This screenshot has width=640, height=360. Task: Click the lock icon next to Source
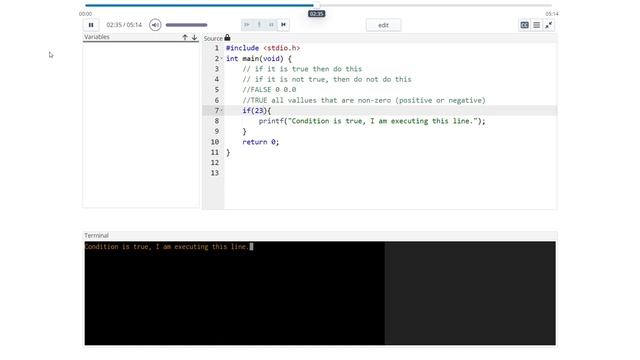(227, 38)
